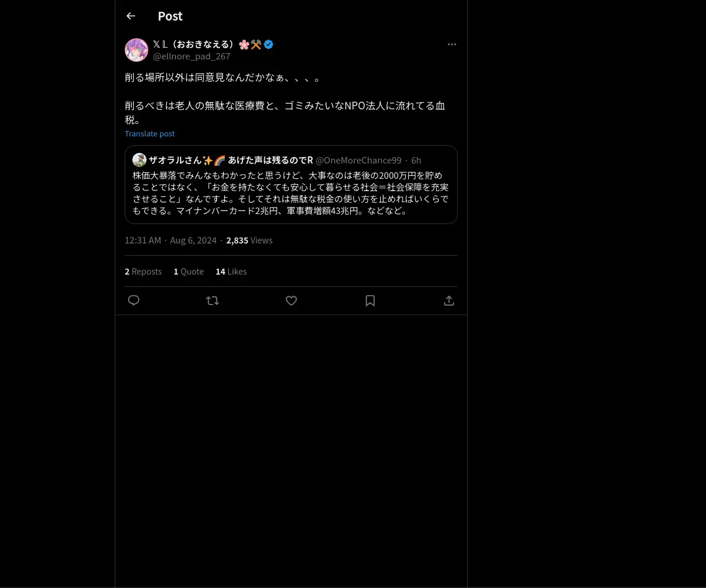
Task: View the 2 Reposts list
Action: [x=143, y=271]
